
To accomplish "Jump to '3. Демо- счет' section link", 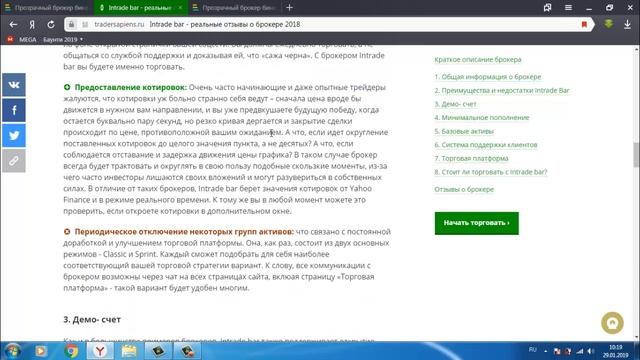I will 455,104.
